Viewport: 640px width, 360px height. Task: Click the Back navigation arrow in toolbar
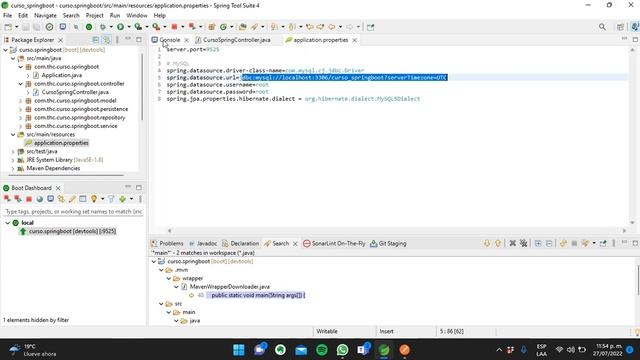coord(332,27)
